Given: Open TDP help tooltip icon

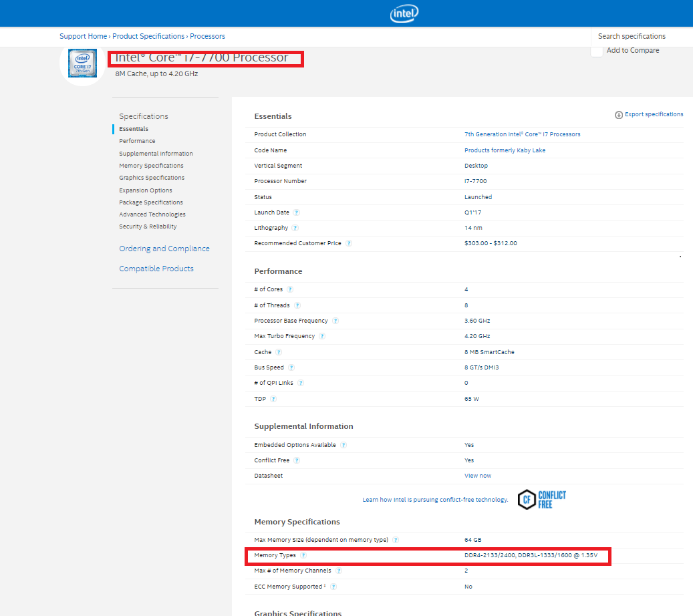Looking at the screenshot, I should click(273, 399).
